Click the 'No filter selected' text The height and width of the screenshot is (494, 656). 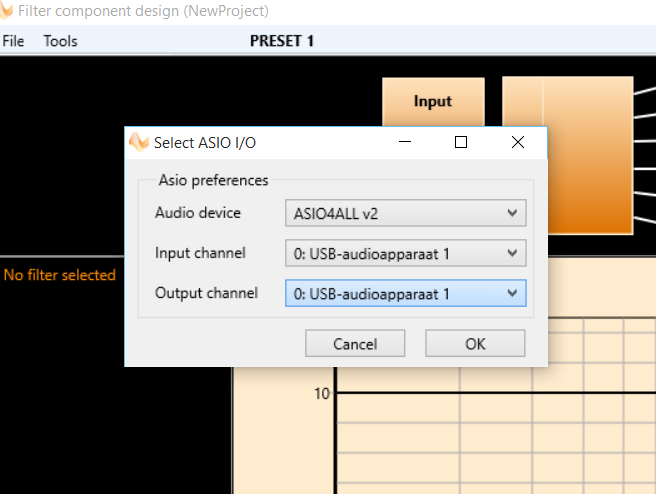[59, 275]
